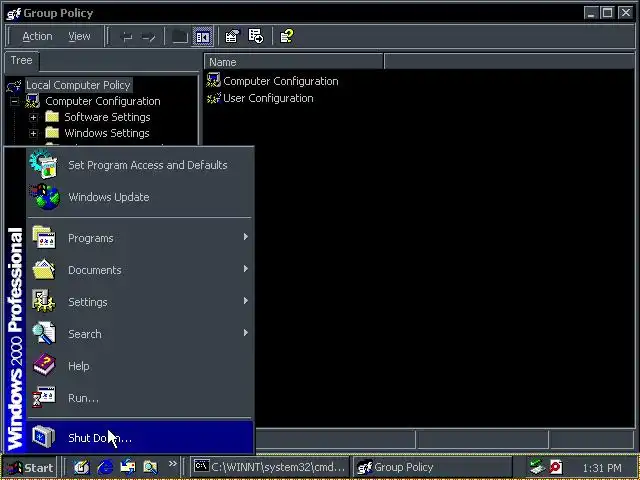
Task: Open the Action menu
Action: [x=37, y=37]
